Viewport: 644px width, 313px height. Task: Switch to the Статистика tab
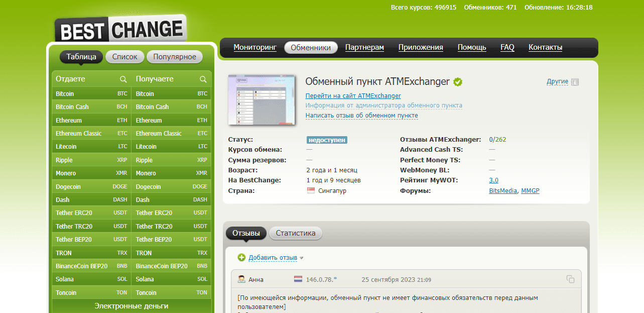pyautogui.click(x=296, y=233)
